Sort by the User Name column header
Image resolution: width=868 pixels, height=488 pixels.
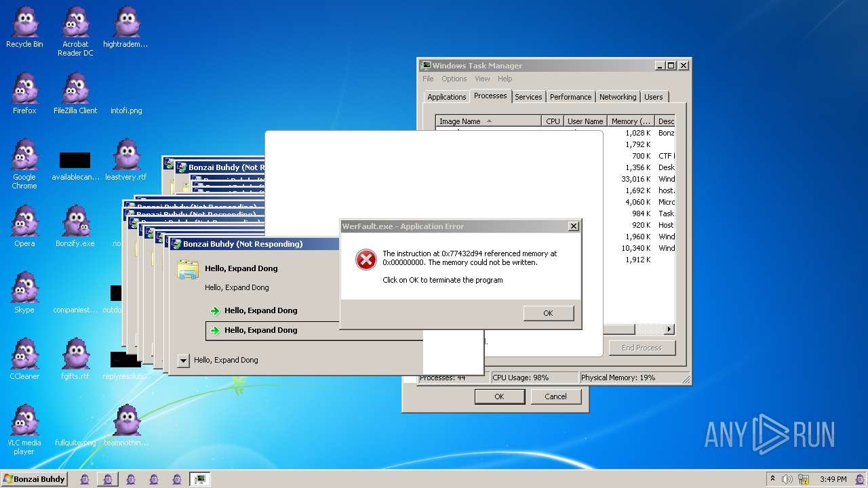tap(585, 121)
